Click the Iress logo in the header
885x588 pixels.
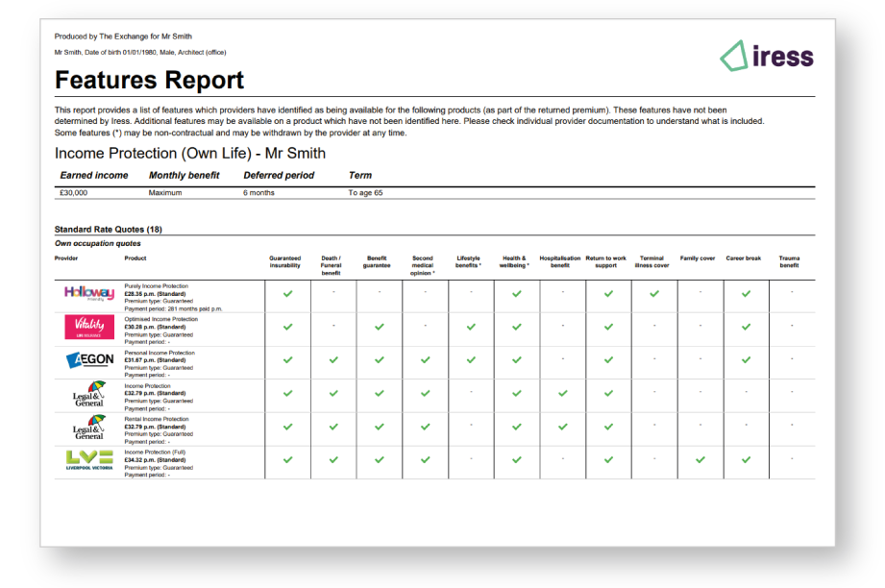(766, 58)
